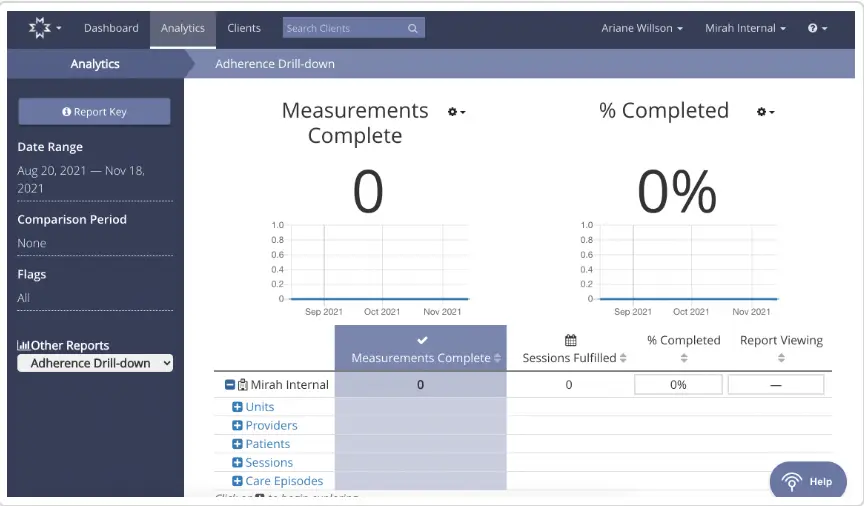This screenshot has height=506, width=864.
Task: Open the Clients tab
Action: coord(244,28)
